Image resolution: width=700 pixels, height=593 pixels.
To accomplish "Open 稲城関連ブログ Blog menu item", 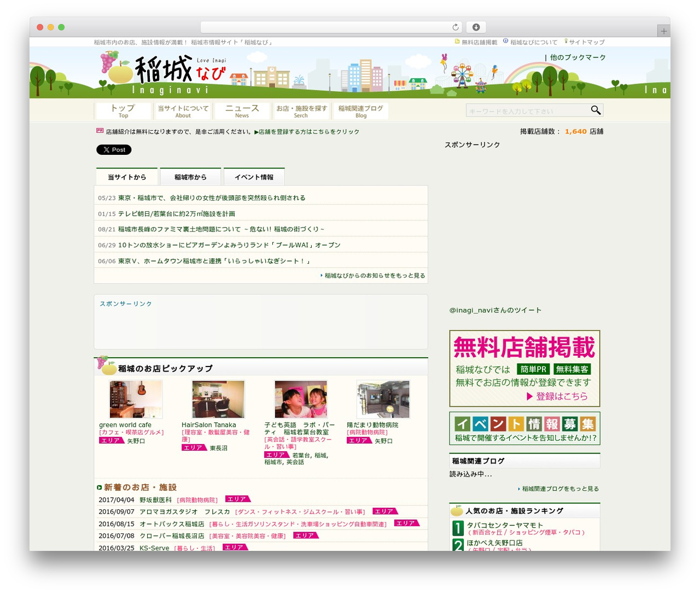I will point(360,111).
